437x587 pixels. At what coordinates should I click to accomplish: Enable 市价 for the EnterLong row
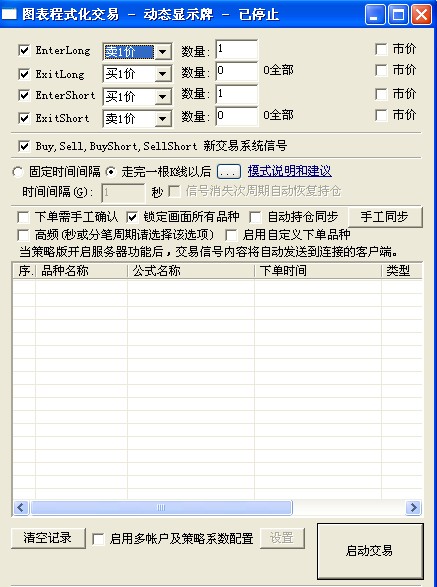click(381, 49)
